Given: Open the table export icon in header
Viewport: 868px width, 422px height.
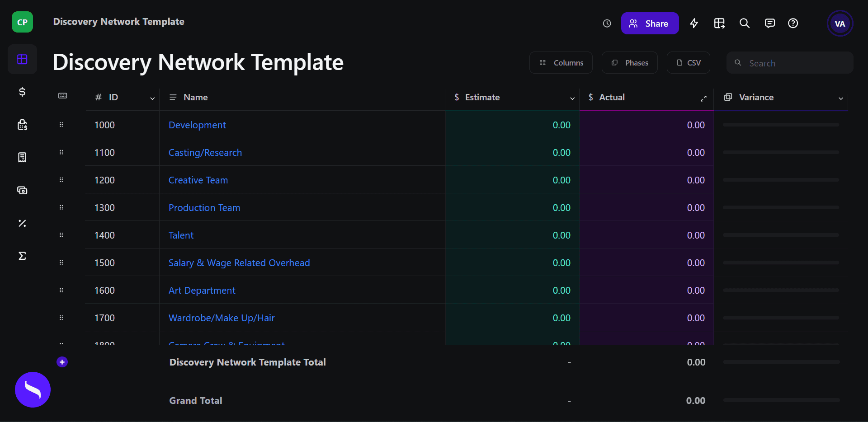Looking at the screenshot, I should 719,23.
